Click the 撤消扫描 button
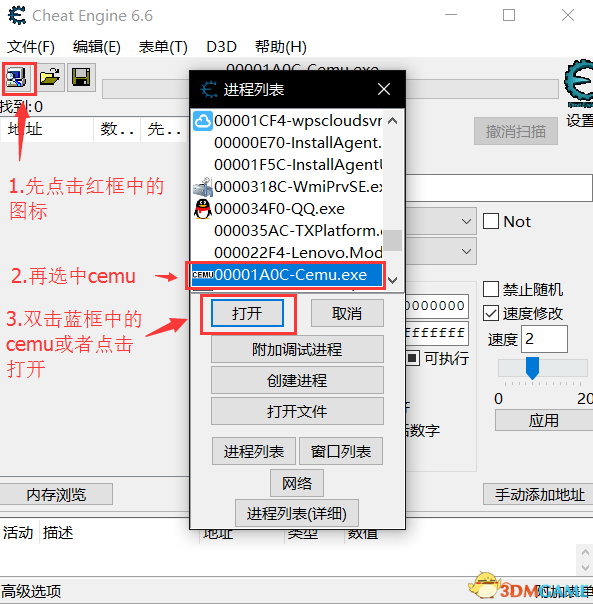Image resolution: width=593 pixels, height=604 pixels. coord(516,131)
